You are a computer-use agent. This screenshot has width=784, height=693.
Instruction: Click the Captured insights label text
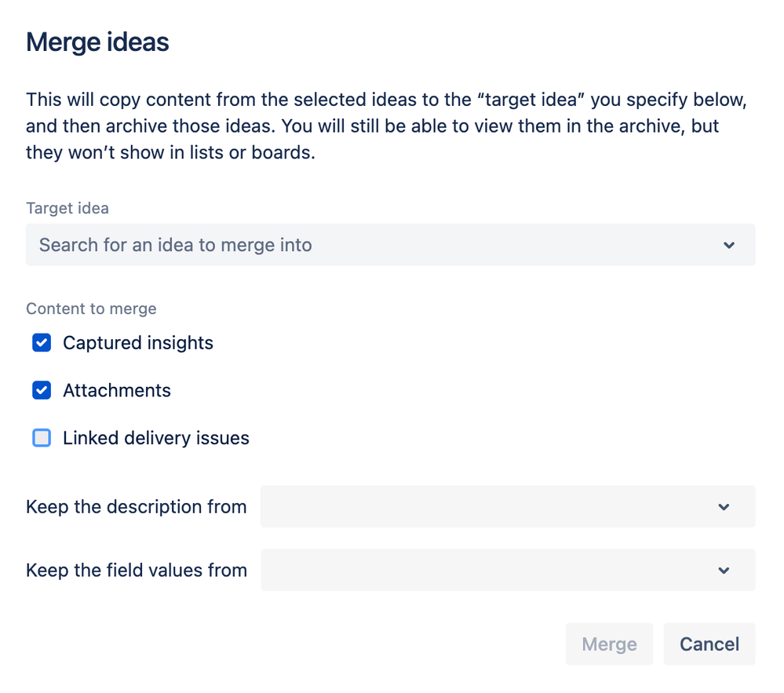click(138, 343)
